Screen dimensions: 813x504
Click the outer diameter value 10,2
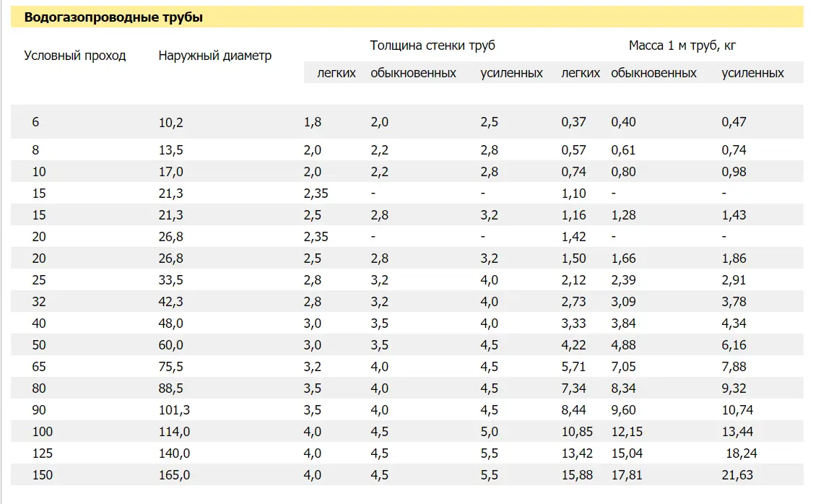(171, 123)
